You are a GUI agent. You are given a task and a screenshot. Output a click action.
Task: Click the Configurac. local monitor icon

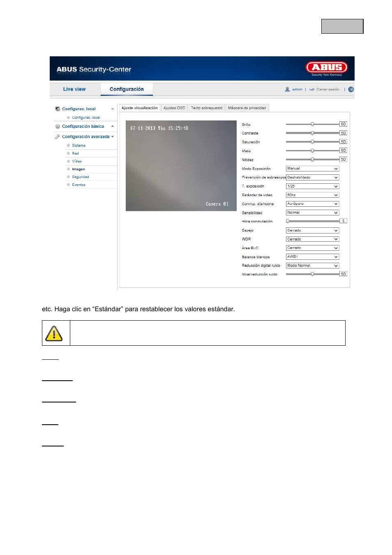(58, 109)
